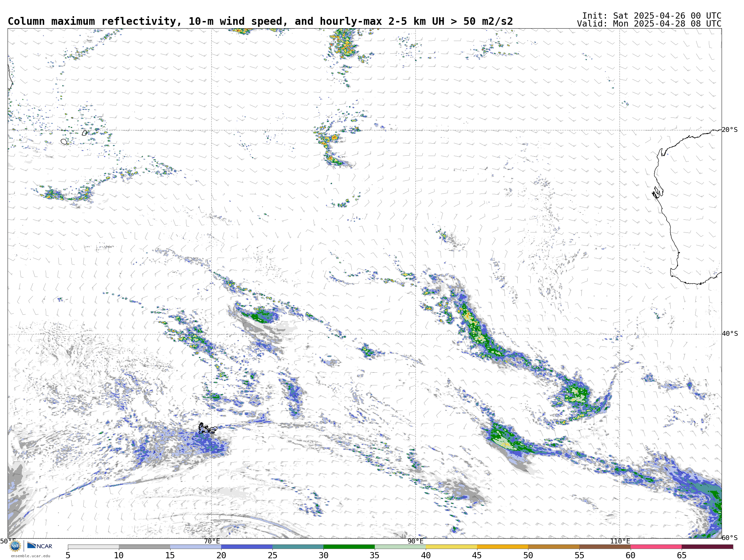Click the Valid: Mon 2025-04-28 08 UTC text
Viewport: 744px width, 560px height.
point(649,24)
